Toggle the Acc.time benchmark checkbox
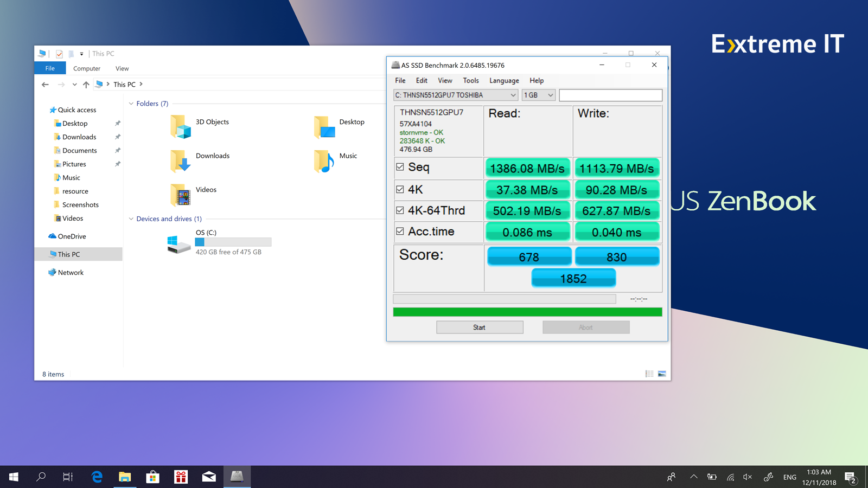Viewport: 868px width, 488px height. pyautogui.click(x=400, y=232)
